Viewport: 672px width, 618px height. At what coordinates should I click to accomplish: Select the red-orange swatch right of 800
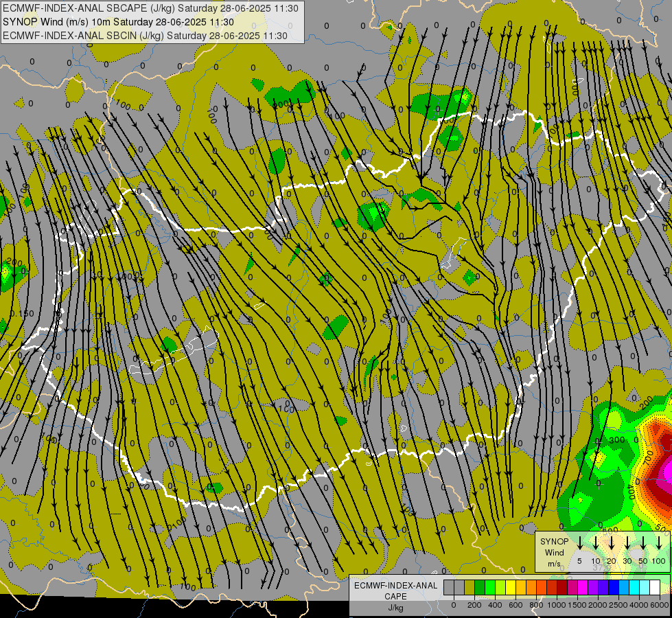(542, 587)
